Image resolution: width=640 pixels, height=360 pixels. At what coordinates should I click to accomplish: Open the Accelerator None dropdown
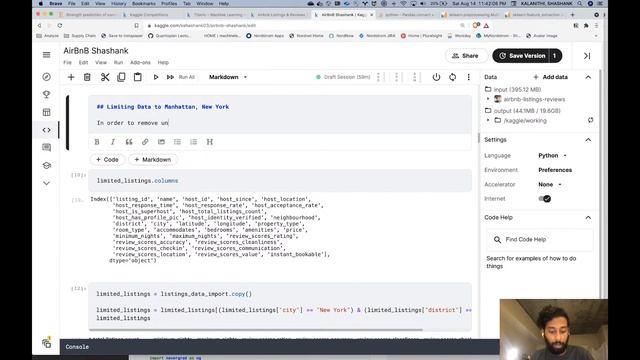pyautogui.click(x=550, y=184)
